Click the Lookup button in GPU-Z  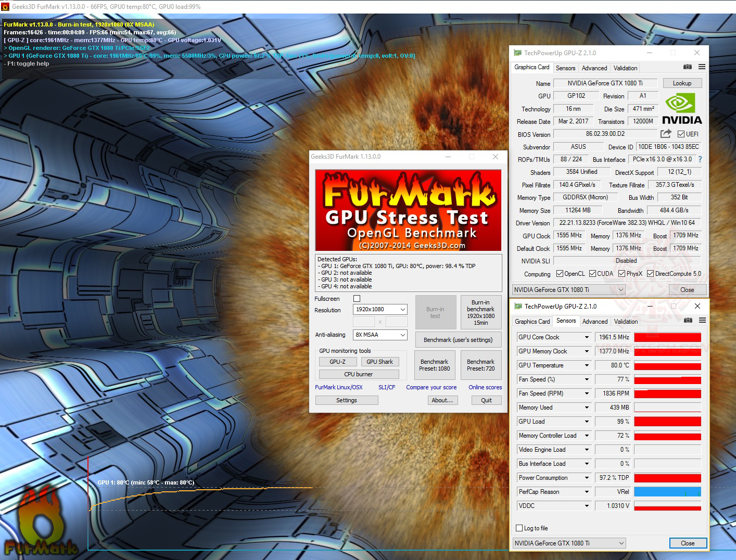point(682,83)
